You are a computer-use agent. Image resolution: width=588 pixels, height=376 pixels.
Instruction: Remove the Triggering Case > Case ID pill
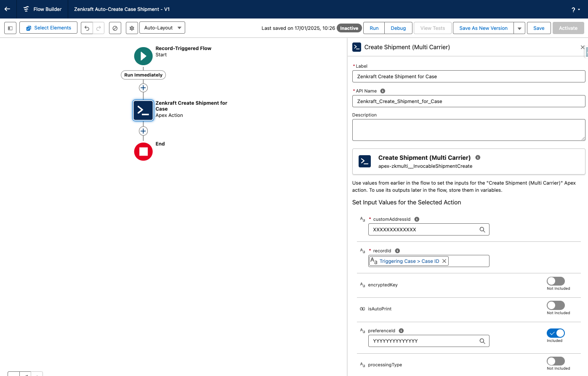pyautogui.click(x=444, y=261)
